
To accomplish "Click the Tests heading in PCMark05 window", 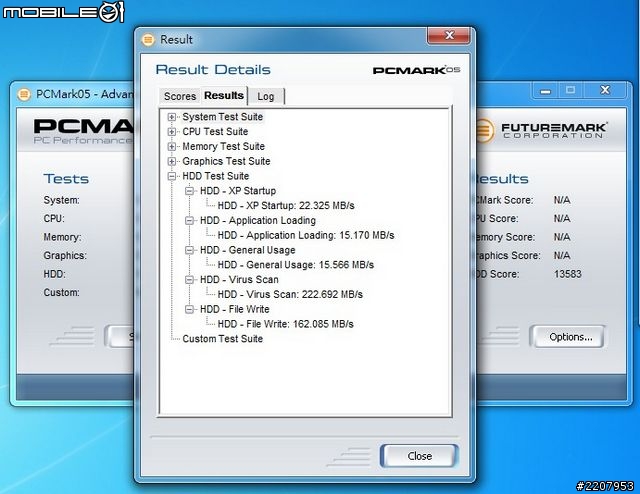I will pos(66,179).
